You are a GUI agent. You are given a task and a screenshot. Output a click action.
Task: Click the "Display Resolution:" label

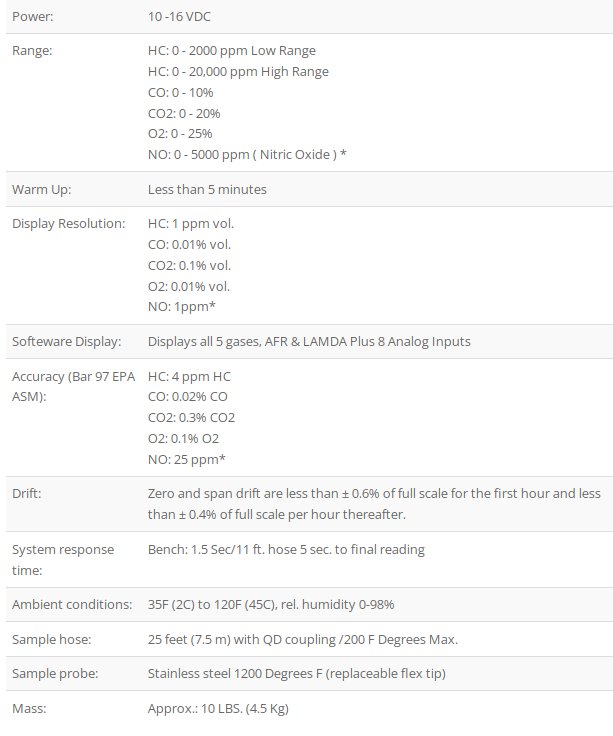pos(68,223)
